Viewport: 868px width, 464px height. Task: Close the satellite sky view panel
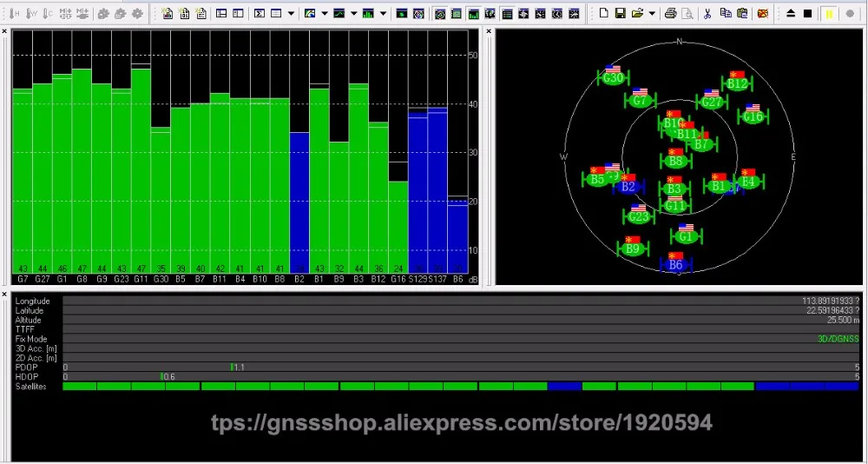(489, 31)
